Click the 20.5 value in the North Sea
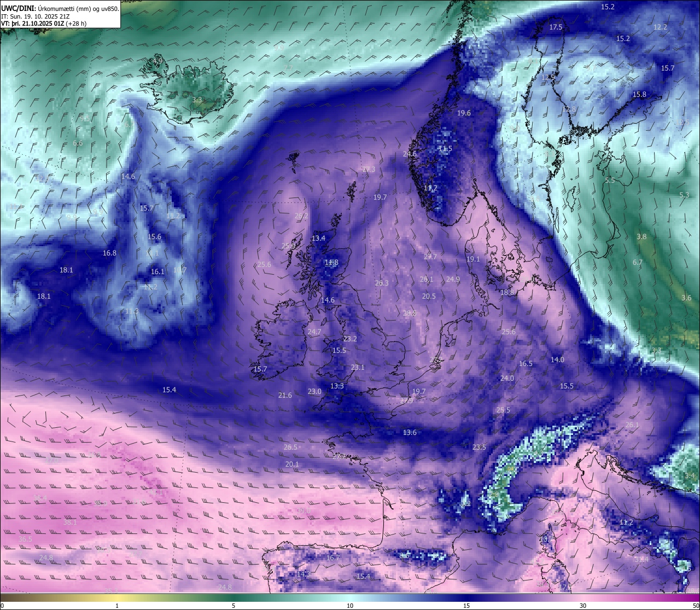This screenshot has width=700, height=610. click(x=429, y=297)
